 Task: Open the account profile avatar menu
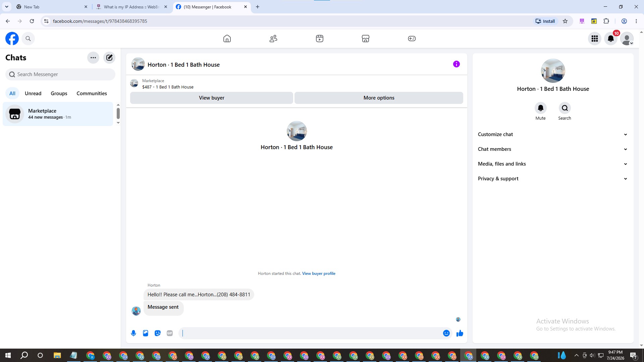click(627, 39)
